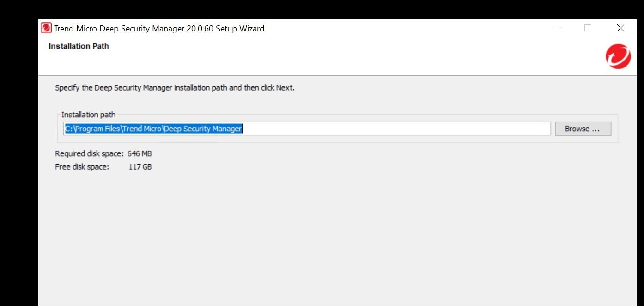Click the Installation path text field
Image resolution: width=644 pixels, height=306 pixels.
307,129
